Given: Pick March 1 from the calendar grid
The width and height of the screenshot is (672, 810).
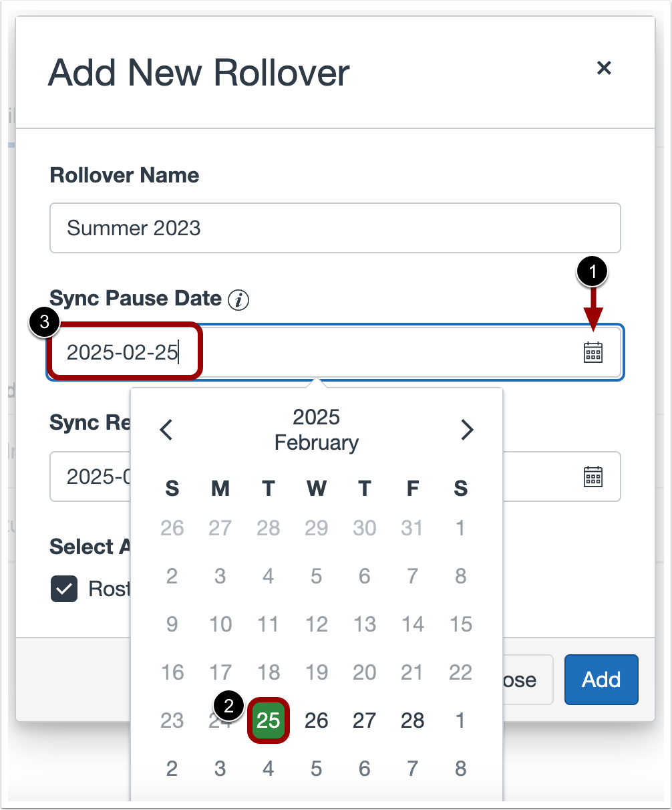Looking at the screenshot, I should (x=460, y=720).
